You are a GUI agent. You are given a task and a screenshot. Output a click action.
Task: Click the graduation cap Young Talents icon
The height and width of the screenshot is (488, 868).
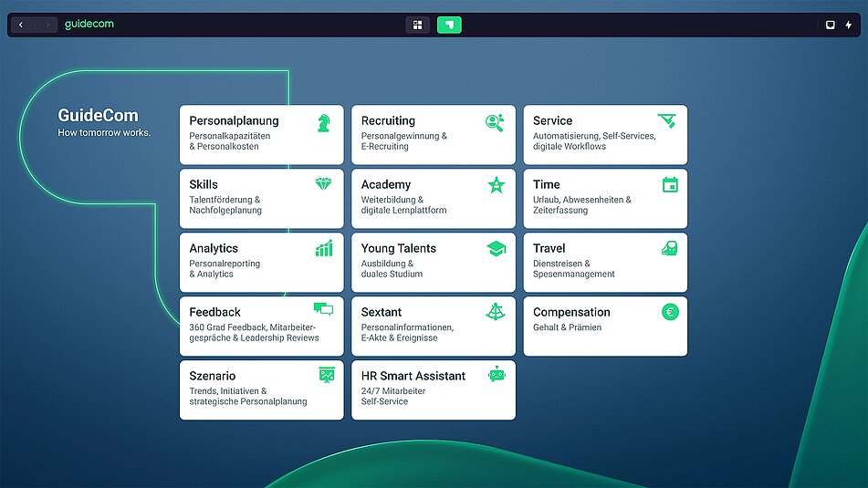[x=497, y=248]
